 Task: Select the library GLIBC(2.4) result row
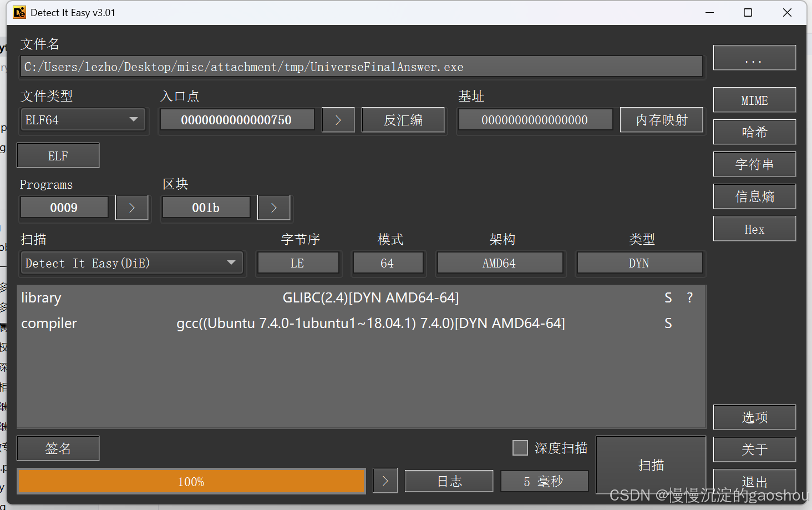[361, 298]
